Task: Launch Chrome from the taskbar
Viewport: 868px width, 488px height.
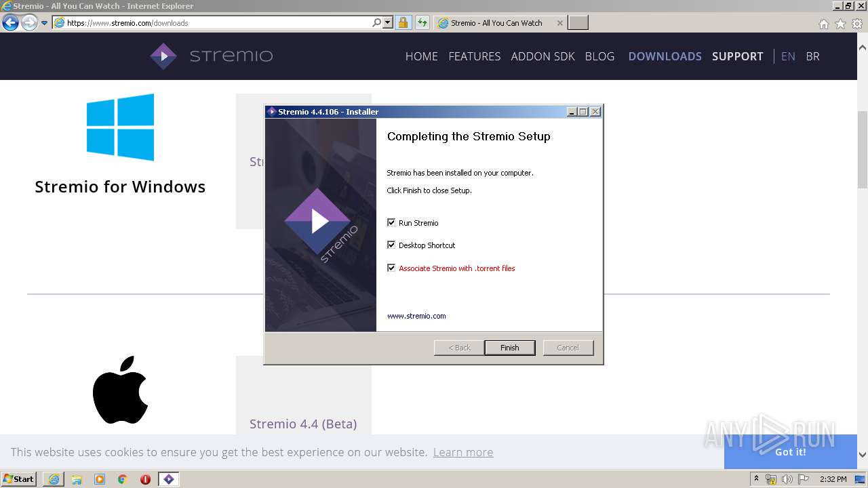Action: coord(123,479)
